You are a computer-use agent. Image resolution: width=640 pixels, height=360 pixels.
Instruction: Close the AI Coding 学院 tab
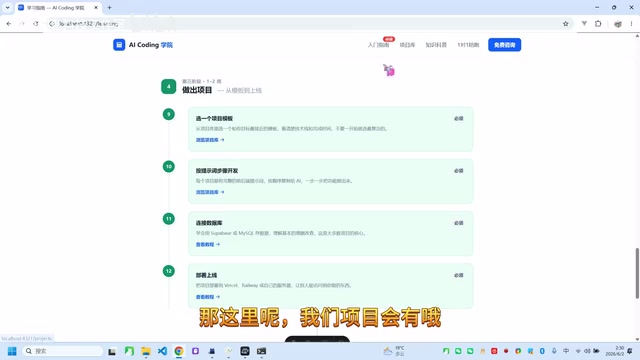tap(96, 8)
